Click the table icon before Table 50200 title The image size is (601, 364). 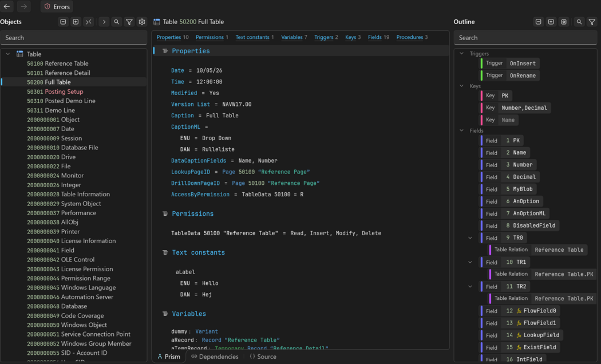[157, 22]
